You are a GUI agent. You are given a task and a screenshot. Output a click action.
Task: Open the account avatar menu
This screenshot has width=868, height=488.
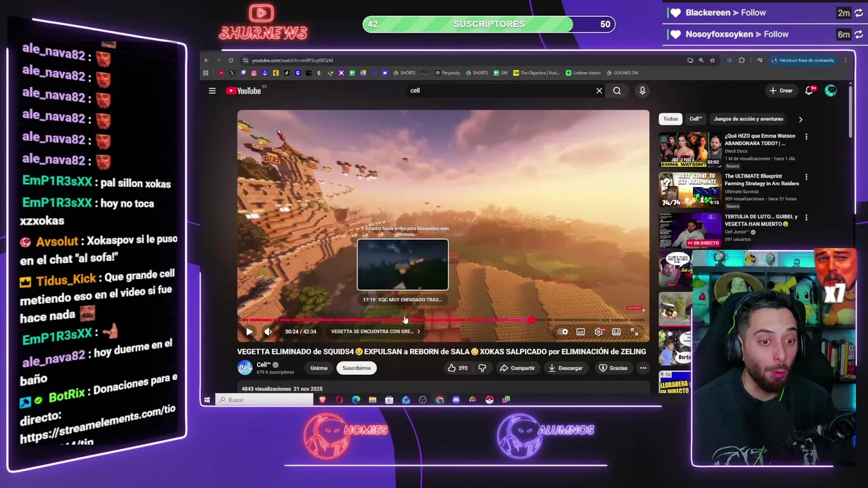click(x=831, y=91)
